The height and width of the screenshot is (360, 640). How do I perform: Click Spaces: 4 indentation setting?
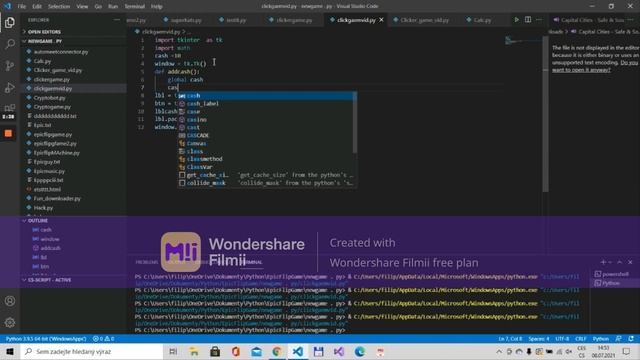(538, 339)
